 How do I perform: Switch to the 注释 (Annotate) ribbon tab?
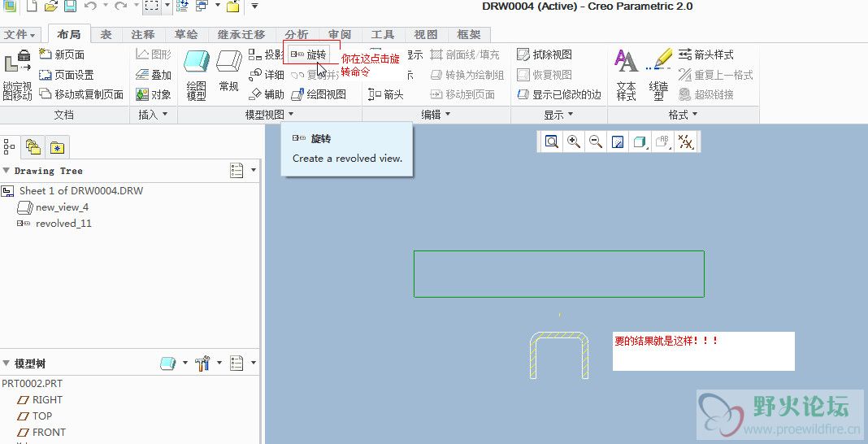click(x=143, y=34)
